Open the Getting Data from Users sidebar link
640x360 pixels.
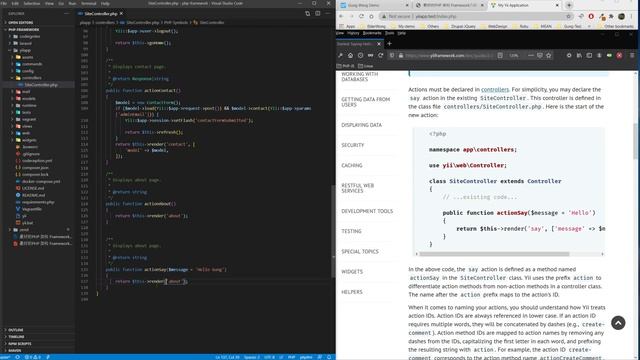tap(365, 102)
